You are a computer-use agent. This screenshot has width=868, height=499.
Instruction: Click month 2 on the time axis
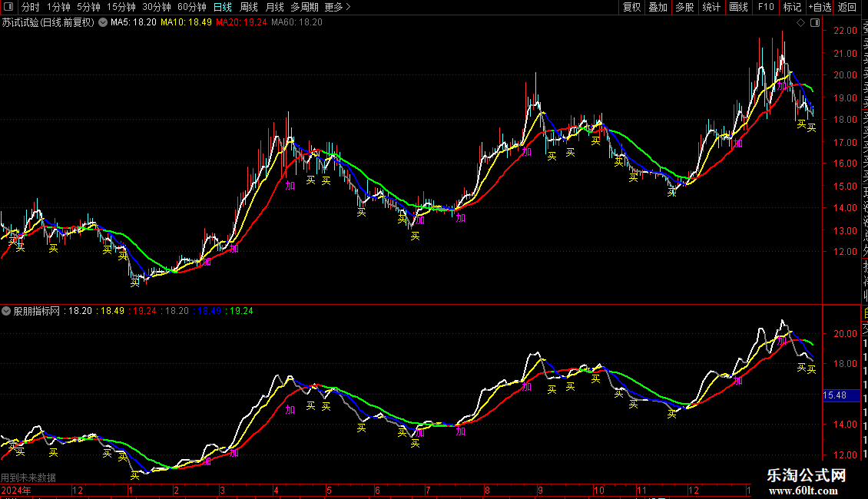tap(176, 490)
